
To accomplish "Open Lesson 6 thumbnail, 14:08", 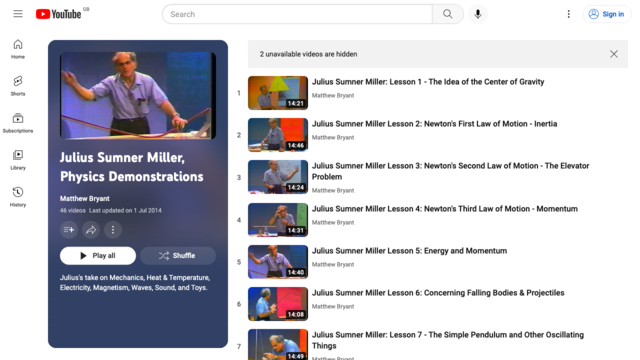I will (x=278, y=304).
